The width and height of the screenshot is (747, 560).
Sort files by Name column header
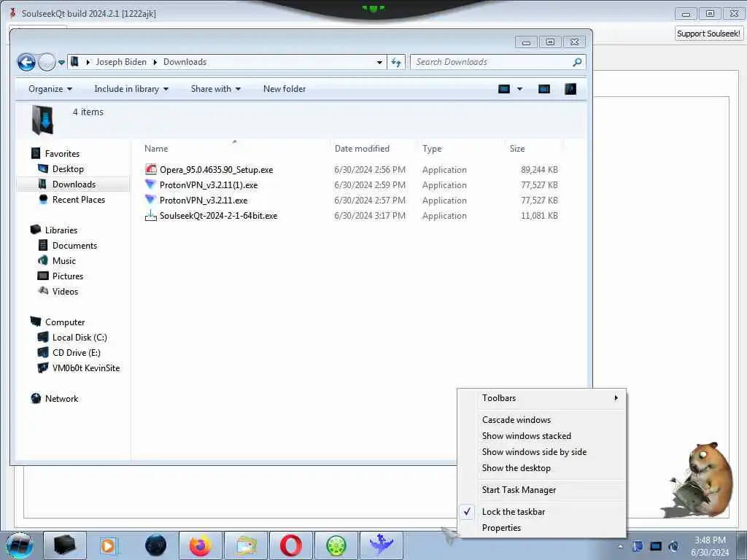click(156, 149)
